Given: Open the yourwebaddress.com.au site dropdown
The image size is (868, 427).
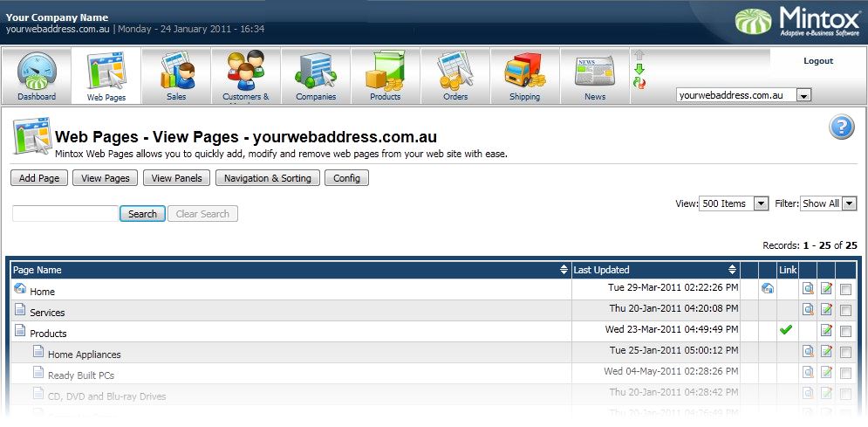Looking at the screenshot, I should tap(743, 95).
